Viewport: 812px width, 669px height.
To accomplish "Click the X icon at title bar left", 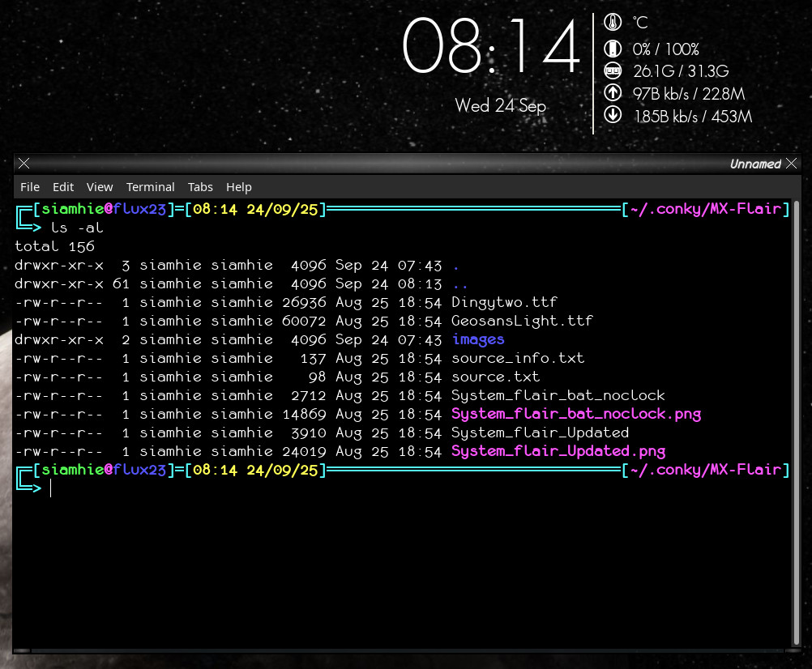I will (24, 164).
